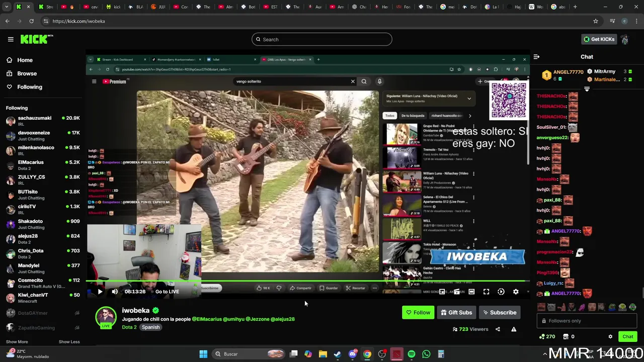Collapse the chat panel arrow icon
The height and width of the screenshot is (362, 644).
click(536, 57)
